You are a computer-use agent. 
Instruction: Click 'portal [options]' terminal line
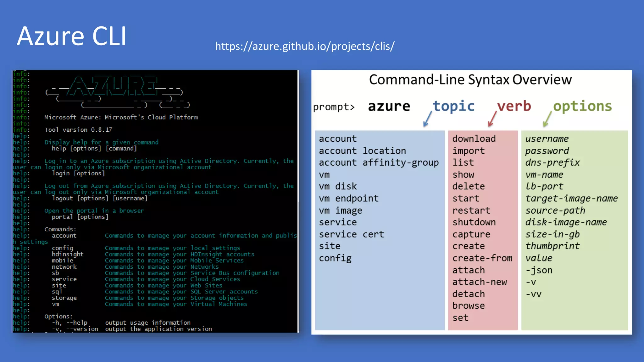pos(80,217)
